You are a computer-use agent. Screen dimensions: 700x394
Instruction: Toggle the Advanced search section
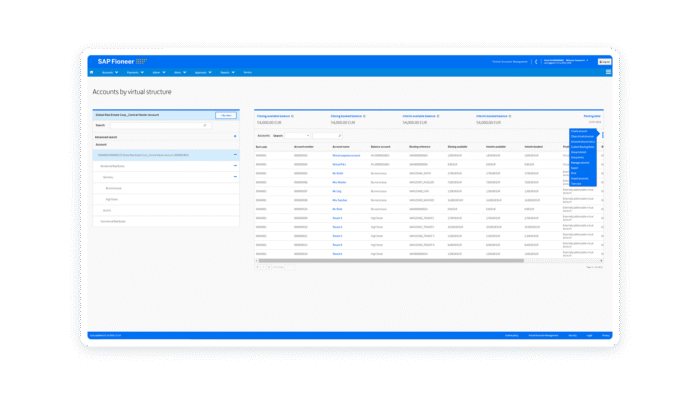click(235, 137)
